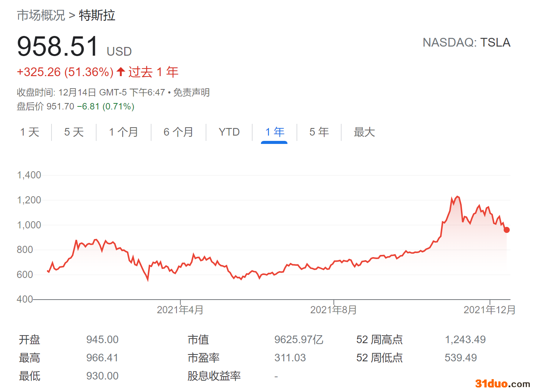Screen dimensions: 537x392
Task: Click the 2021年8月 axis label
Action: coord(333,310)
